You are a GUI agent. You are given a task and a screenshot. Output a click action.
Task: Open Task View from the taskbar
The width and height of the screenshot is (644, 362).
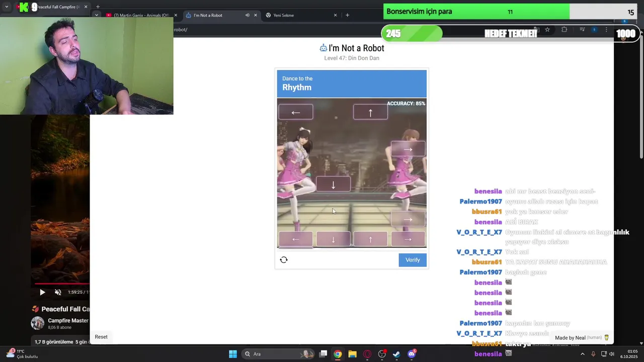(x=324, y=354)
